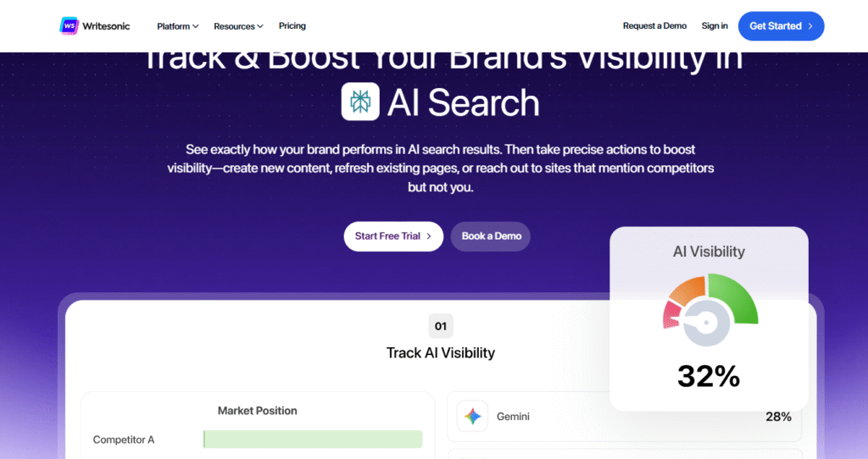Click the chevron in Start Free Trial
This screenshot has width=868, height=459.
(x=430, y=236)
